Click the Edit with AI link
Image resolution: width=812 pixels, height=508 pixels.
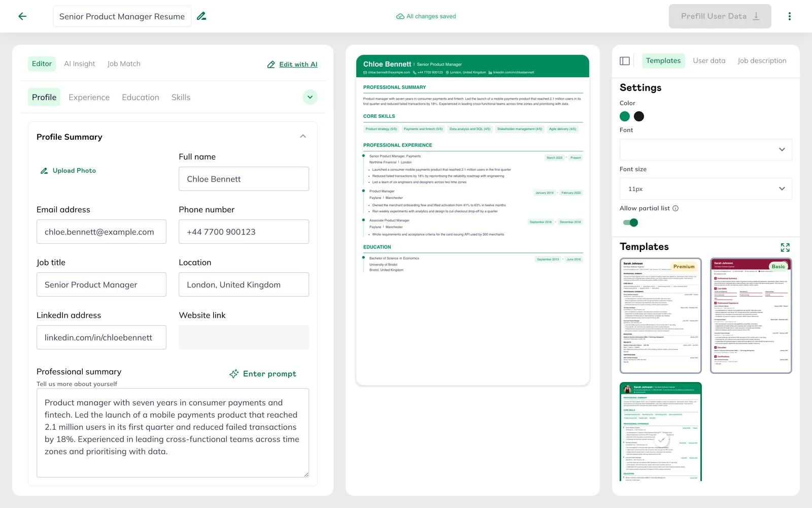click(292, 65)
